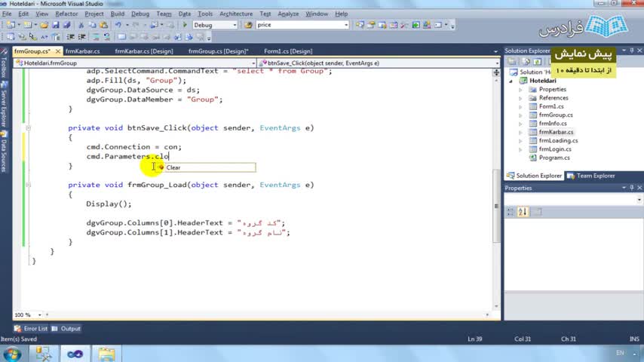Increase line indent toolbar icon
The image size is (644, 362).
pos(81,38)
